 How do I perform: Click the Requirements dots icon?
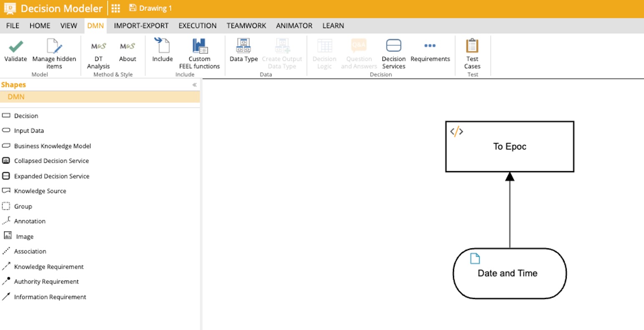430,46
